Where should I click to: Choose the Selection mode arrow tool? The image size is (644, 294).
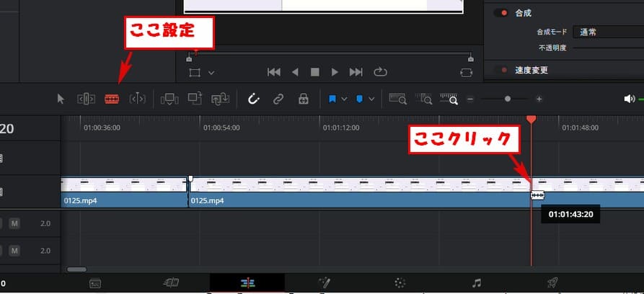[x=61, y=99]
